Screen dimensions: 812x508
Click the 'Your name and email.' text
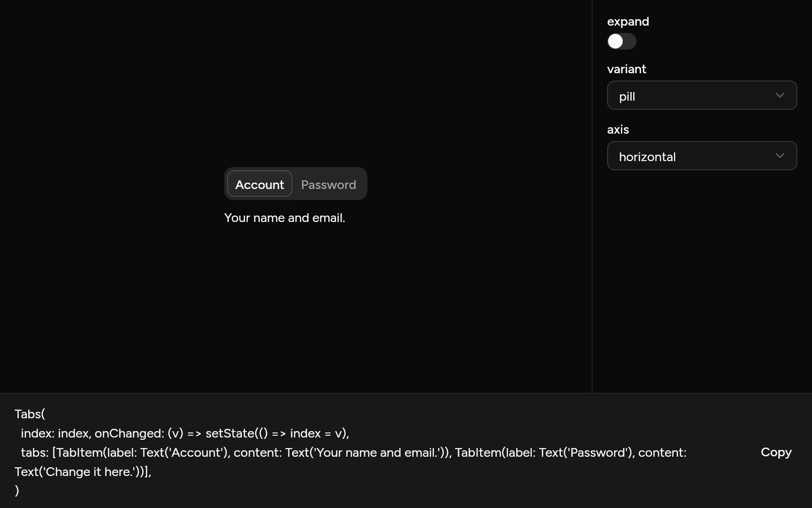pyautogui.click(x=284, y=218)
